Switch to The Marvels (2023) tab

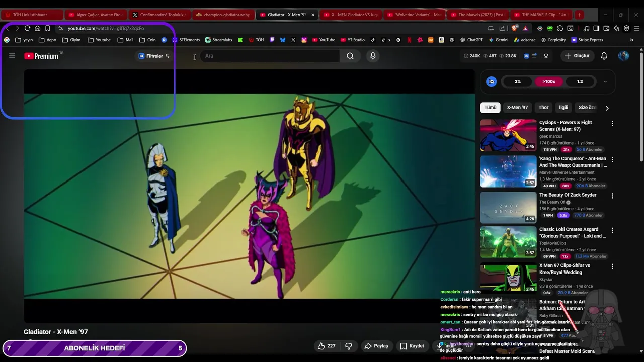point(478,15)
